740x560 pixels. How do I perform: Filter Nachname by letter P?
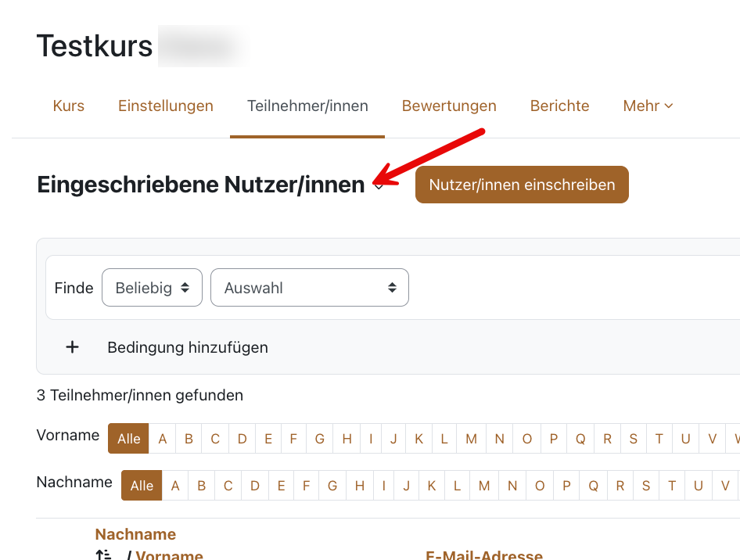point(567,486)
